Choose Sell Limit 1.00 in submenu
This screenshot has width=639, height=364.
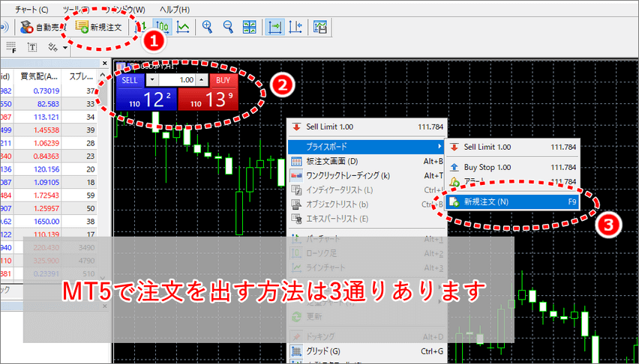click(512, 147)
